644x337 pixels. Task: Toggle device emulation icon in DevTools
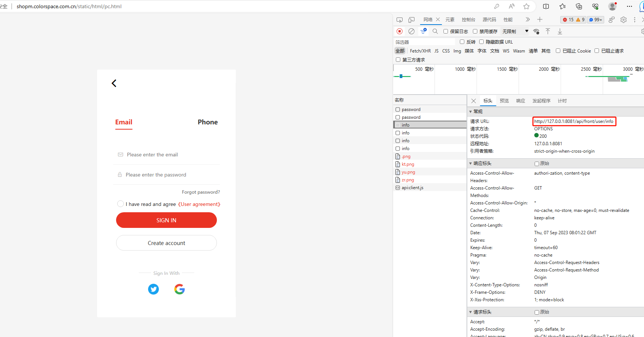[x=411, y=20]
